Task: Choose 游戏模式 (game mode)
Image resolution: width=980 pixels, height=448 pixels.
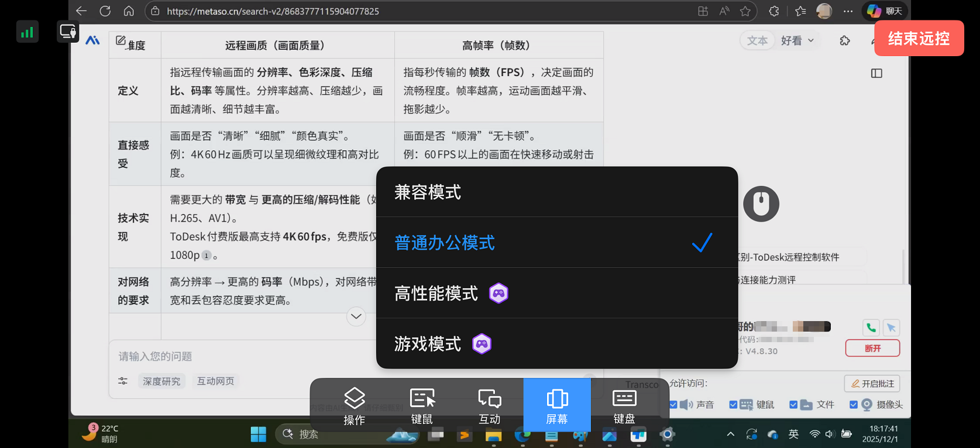Action: pyautogui.click(x=557, y=343)
